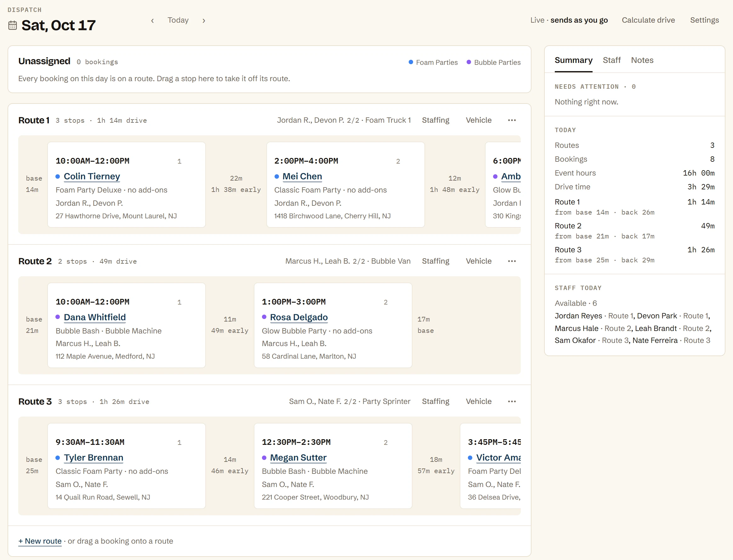Switch to the Staff tab

611,60
